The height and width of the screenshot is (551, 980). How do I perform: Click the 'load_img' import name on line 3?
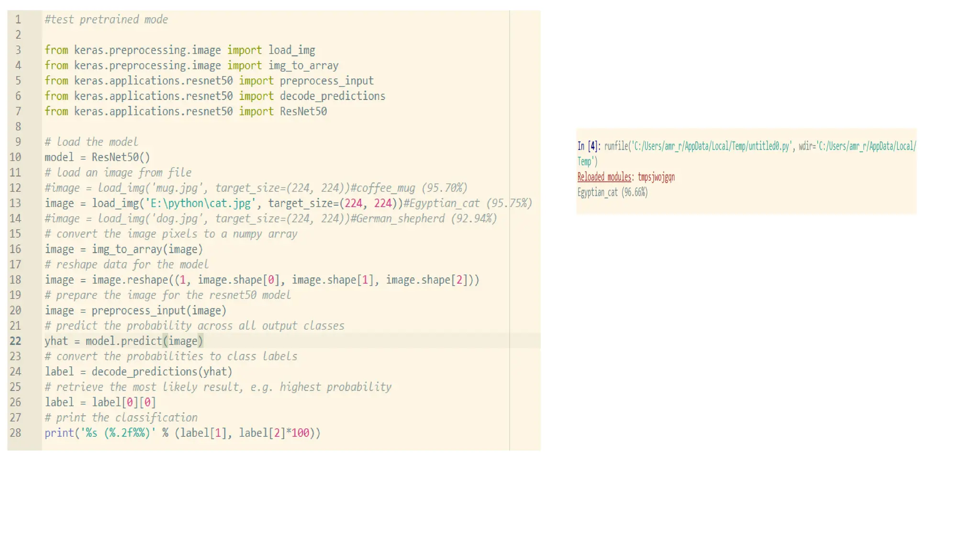pyautogui.click(x=291, y=50)
